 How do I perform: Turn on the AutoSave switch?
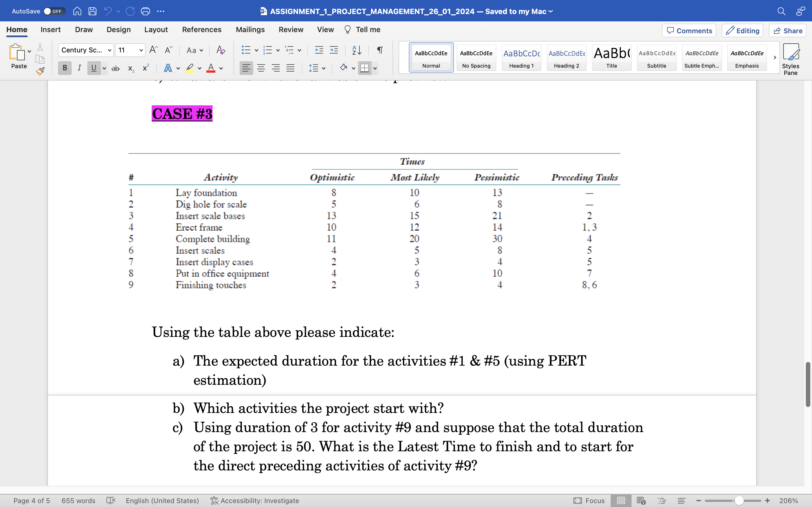[x=54, y=11]
